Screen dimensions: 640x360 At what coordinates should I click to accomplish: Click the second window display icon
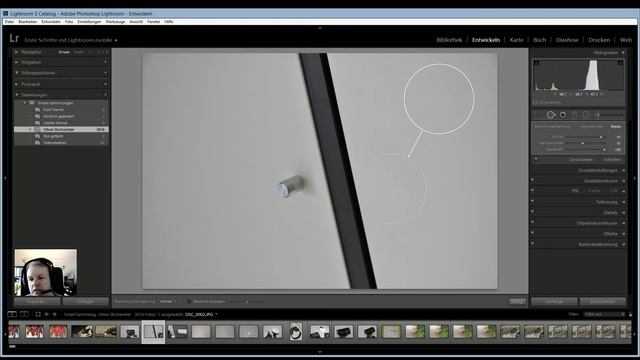click(x=24, y=314)
